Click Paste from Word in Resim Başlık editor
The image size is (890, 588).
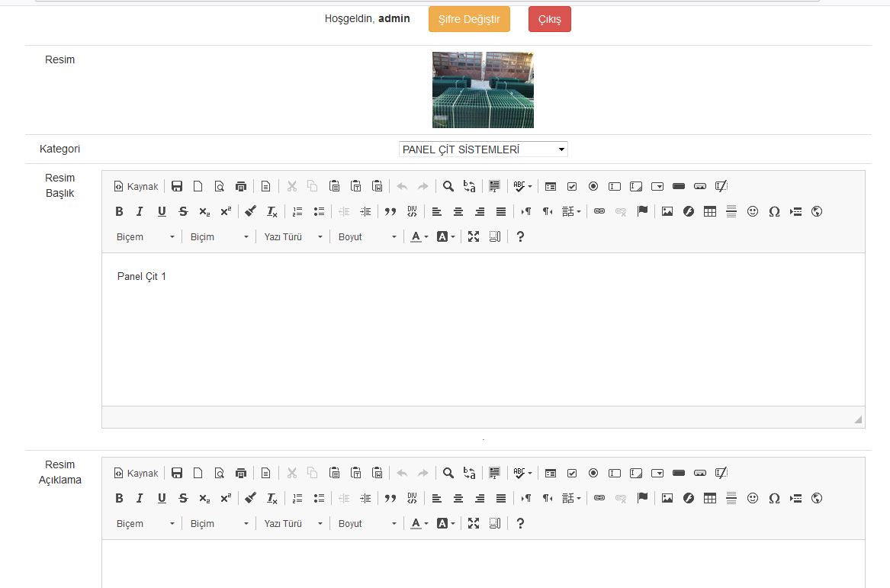click(x=377, y=186)
